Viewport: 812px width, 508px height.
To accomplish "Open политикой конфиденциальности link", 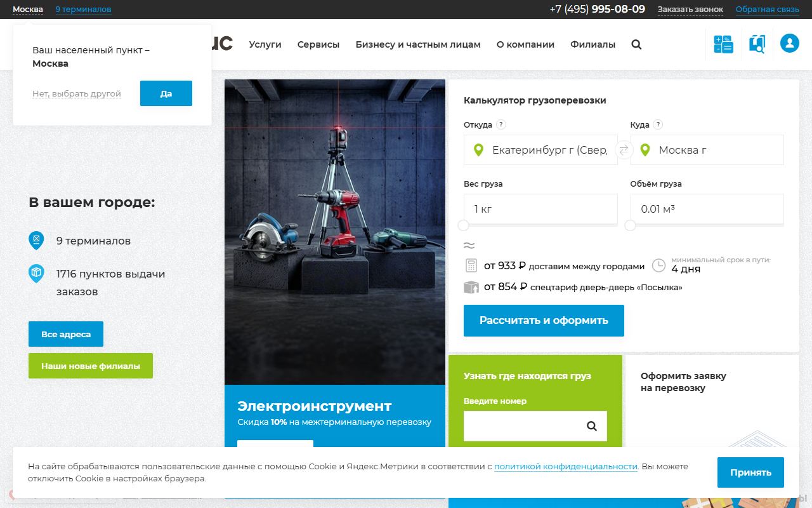I will 566,466.
